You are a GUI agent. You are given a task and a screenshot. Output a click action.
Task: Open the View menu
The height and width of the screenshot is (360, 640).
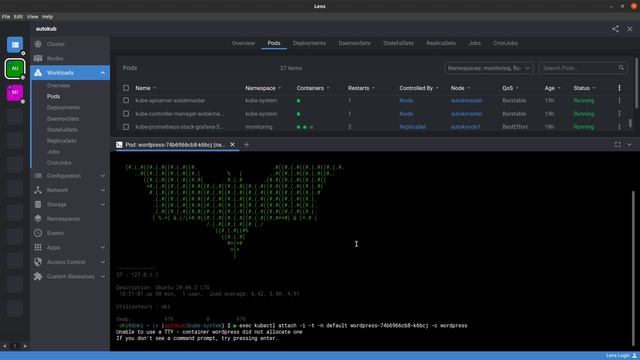pos(32,17)
